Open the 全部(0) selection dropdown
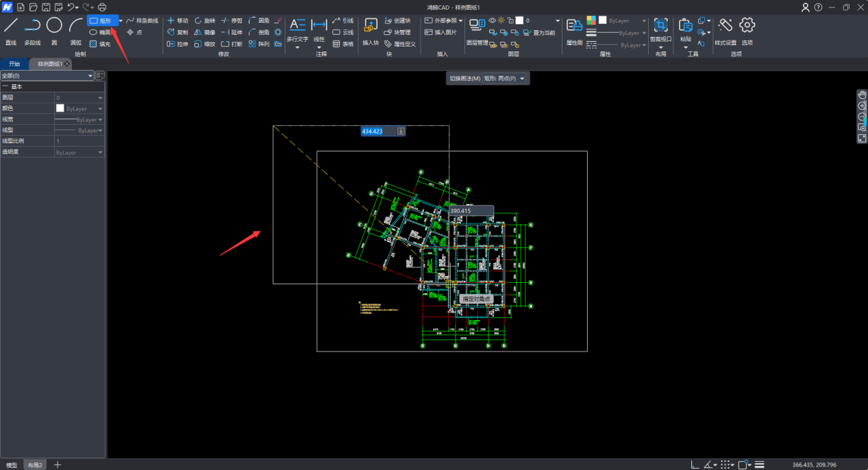Screen dimensions: 868x470 click(47, 75)
